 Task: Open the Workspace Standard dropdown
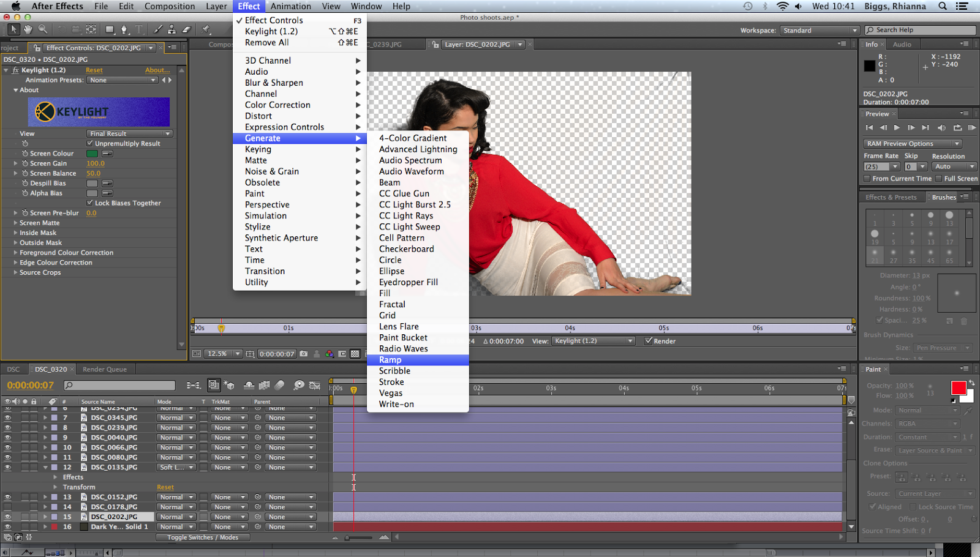coord(820,30)
